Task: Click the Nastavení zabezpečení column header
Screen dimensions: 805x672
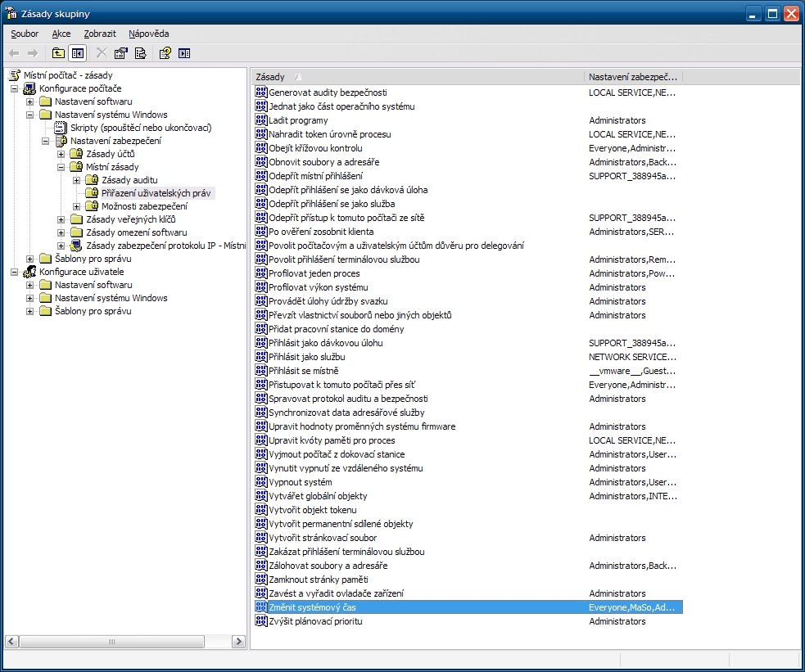Action: click(633, 77)
